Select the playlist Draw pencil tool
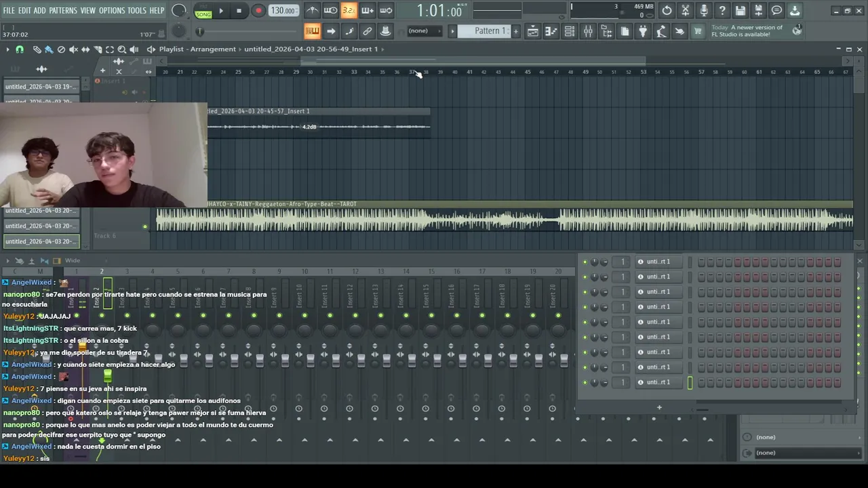 (37, 49)
